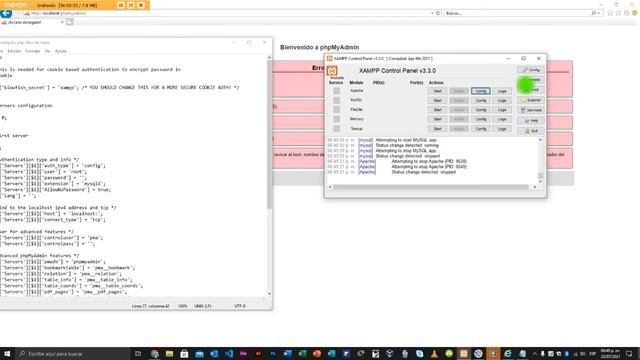Toggle the Tomcat service checkbox
Viewport: 640px width, 360px height.
click(x=336, y=129)
